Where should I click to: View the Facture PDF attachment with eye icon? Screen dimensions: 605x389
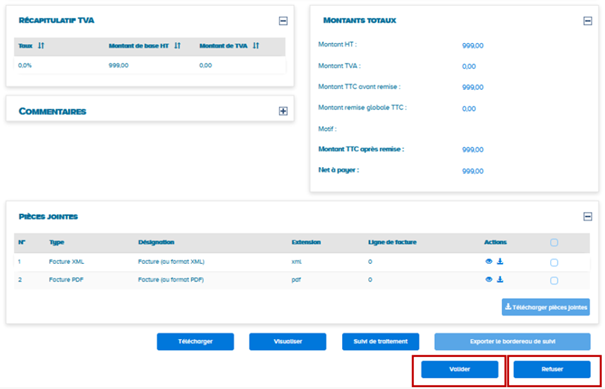(x=489, y=279)
